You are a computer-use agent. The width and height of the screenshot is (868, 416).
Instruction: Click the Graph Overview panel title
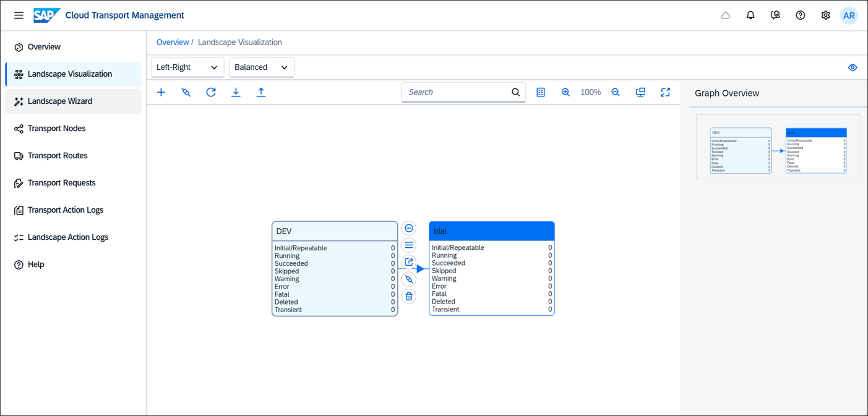pos(727,93)
